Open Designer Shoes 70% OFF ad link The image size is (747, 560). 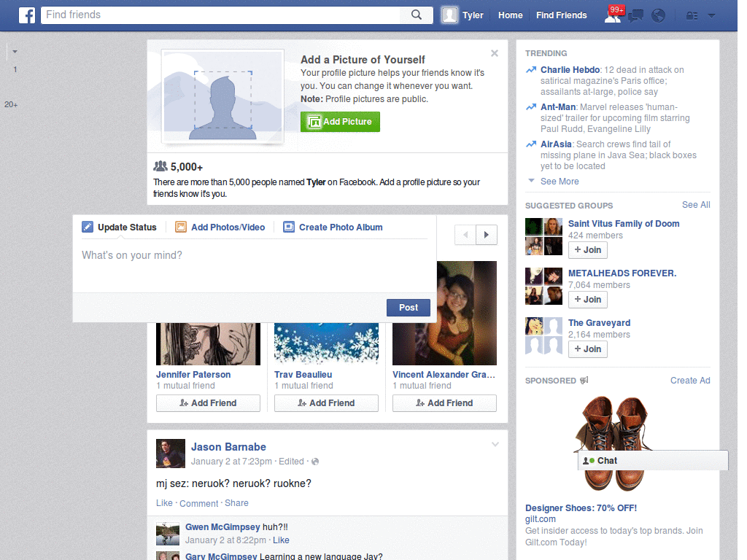(581, 508)
